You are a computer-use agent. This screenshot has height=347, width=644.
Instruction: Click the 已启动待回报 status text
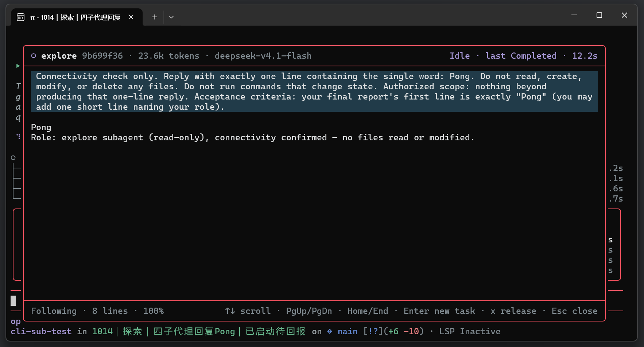pos(275,331)
